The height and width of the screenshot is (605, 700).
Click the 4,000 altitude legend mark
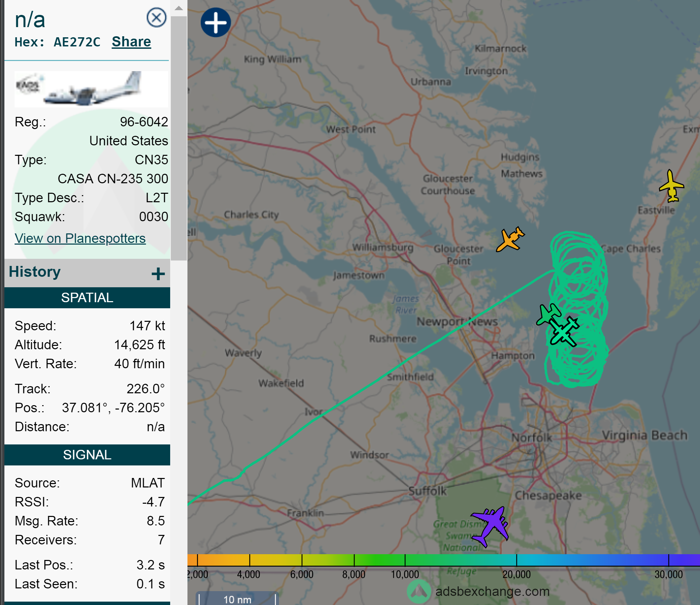(x=248, y=574)
